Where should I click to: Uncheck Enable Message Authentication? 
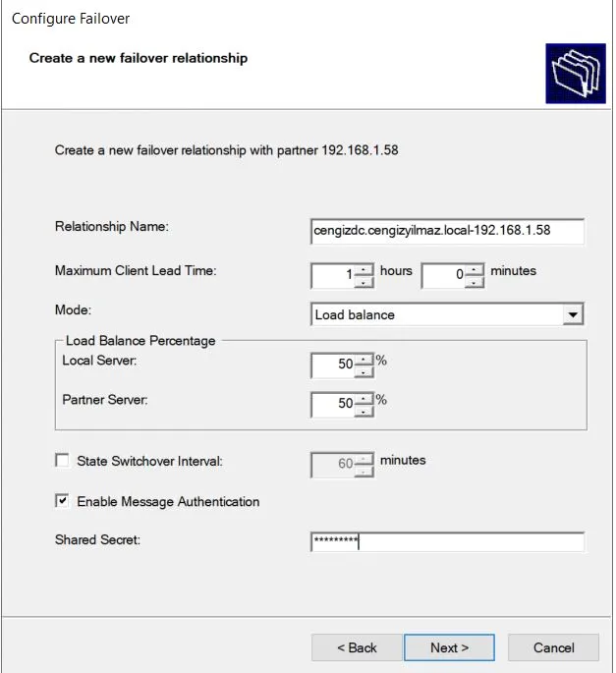pos(62,500)
